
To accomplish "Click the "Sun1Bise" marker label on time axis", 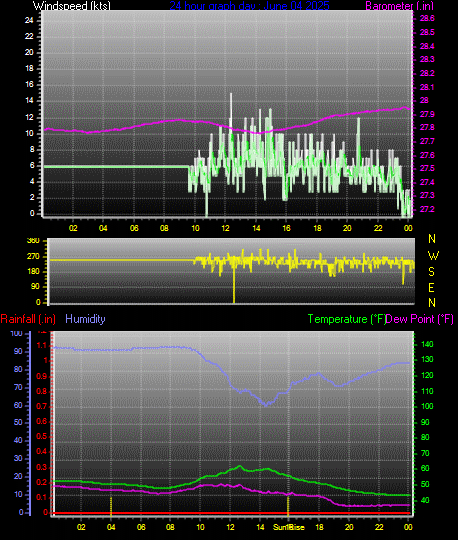I will tap(289, 527).
